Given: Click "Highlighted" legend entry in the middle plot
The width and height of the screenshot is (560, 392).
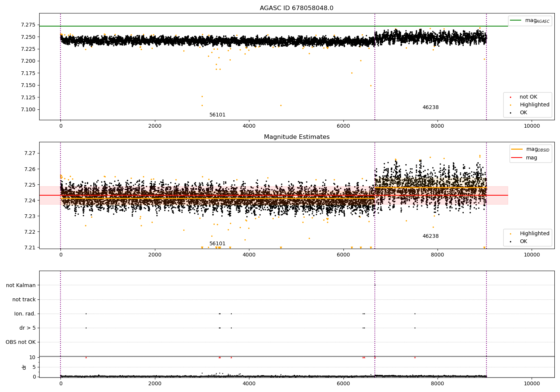Looking at the screenshot, I should pos(529,234).
